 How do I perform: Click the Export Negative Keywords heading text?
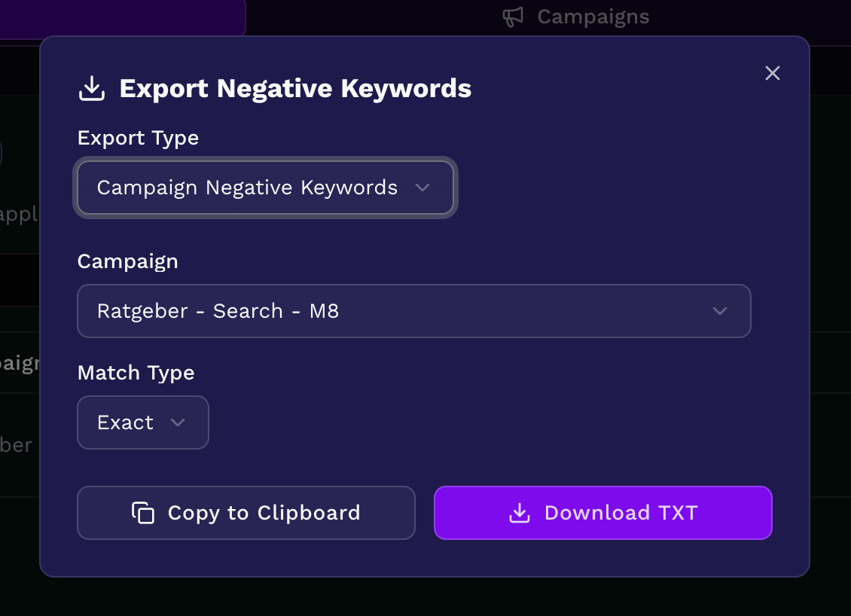[x=295, y=89]
